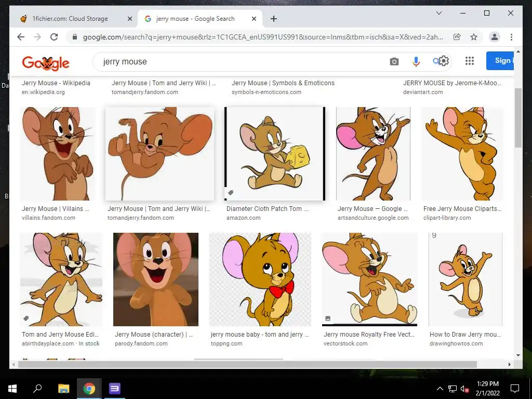Click the muted volume tray icon
This screenshot has height=399, width=532.
click(x=464, y=389)
